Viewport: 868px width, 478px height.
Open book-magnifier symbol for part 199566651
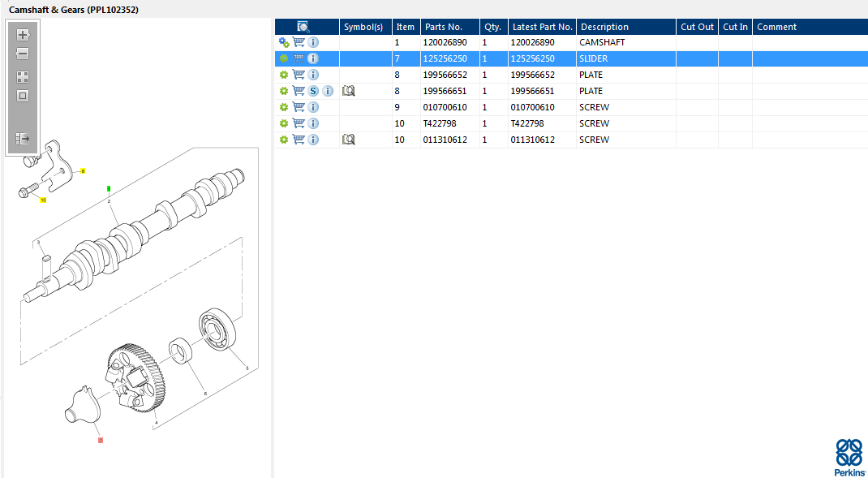(x=348, y=91)
